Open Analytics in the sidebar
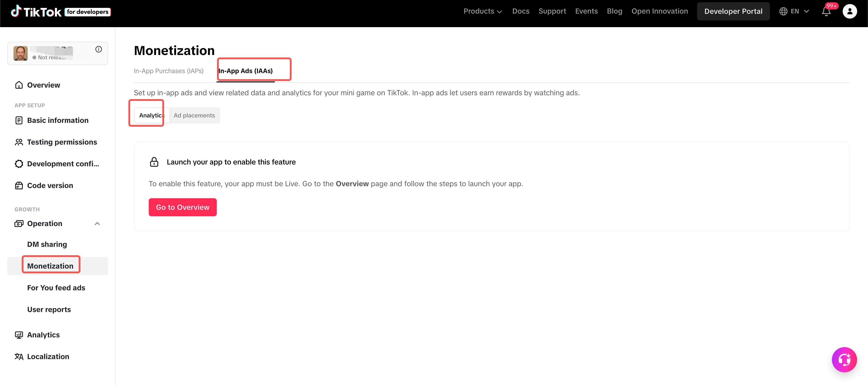 [x=43, y=335]
